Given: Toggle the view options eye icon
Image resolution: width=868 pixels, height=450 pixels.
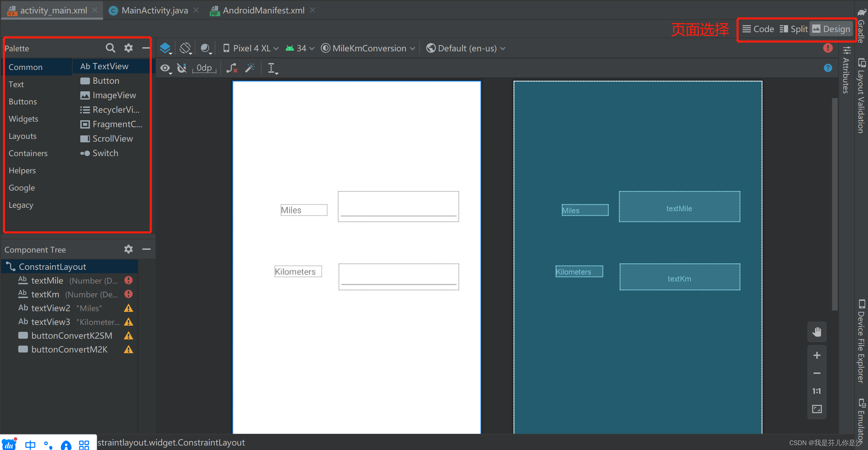Looking at the screenshot, I should tap(166, 68).
